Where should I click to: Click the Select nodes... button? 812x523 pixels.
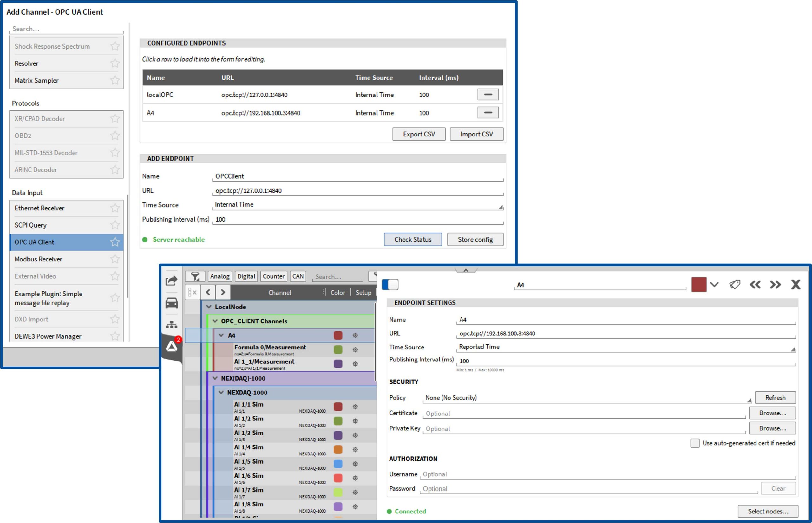[768, 511]
